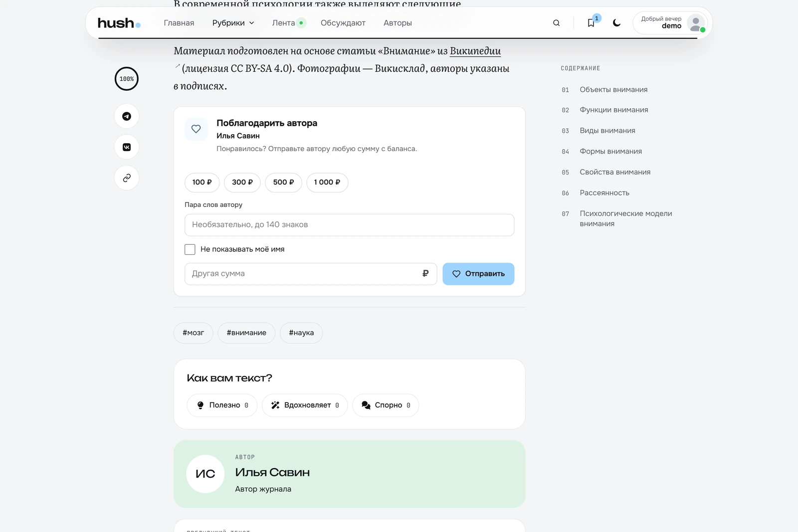Image resolution: width=798 pixels, height=532 pixels.
Task: React with Полезно
Action: click(222, 405)
